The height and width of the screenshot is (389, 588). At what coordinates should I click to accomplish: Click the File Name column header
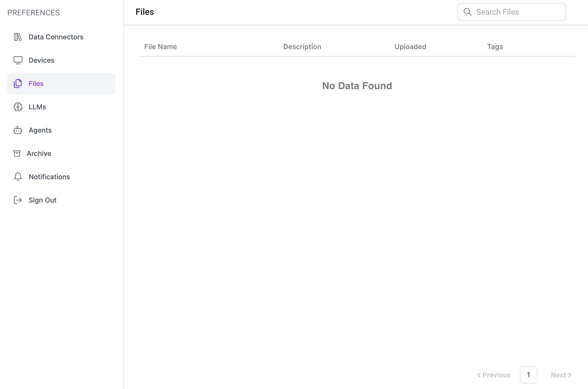tap(161, 47)
